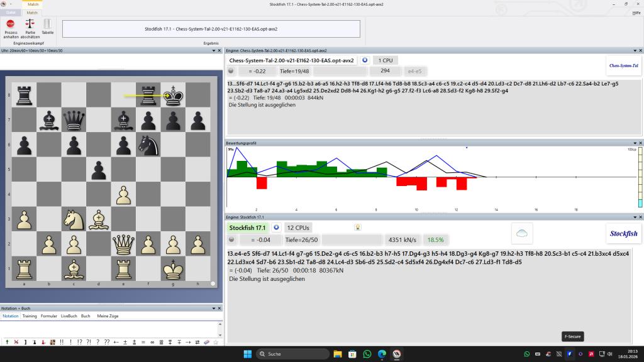Image resolution: width=644 pixels, height=362 pixels.
Task: Open the Notation + Buch panel dropdown arrow
Action: (x=213, y=309)
